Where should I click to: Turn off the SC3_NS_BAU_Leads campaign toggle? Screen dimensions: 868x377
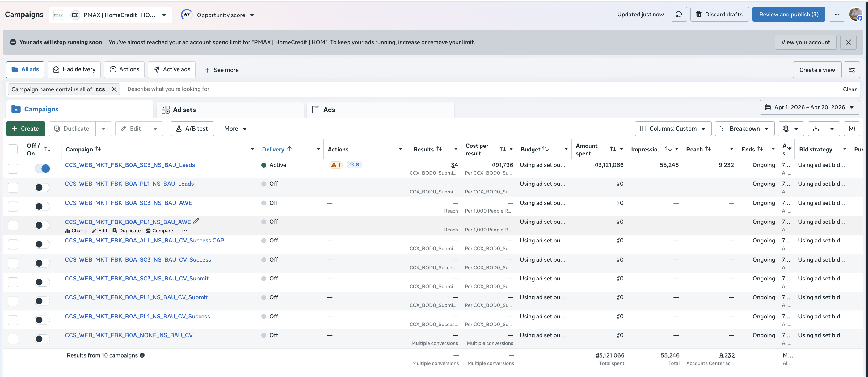(x=42, y=169)
